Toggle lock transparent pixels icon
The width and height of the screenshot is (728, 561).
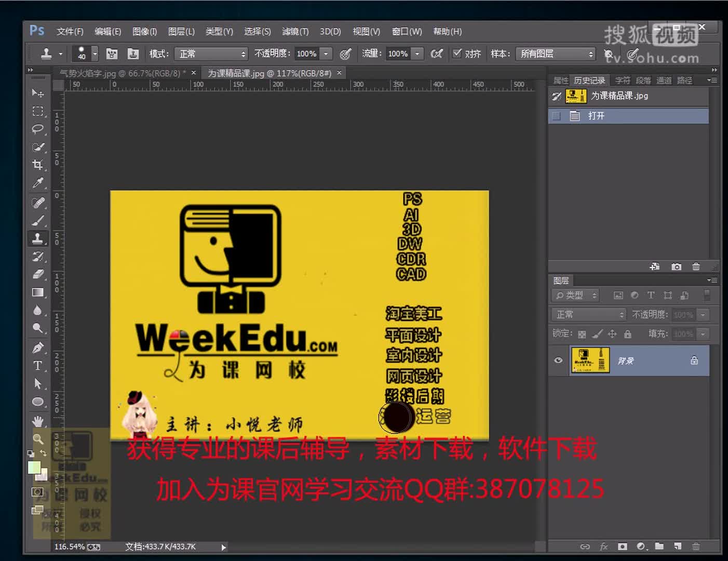click(x=582, y=334)
